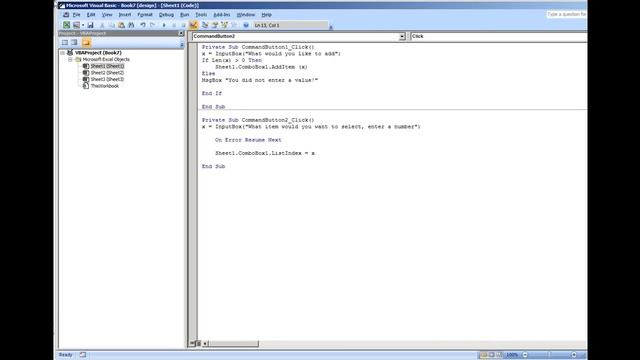Open Properties Window toolbar icon
This screenshot has height=360, width=640.
[x=215, y=25]
